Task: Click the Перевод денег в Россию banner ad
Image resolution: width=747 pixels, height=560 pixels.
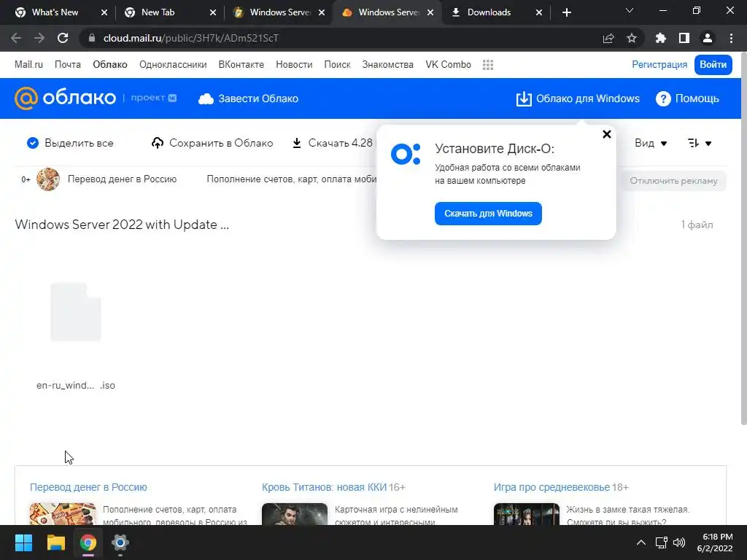Action: click(122, 179)
